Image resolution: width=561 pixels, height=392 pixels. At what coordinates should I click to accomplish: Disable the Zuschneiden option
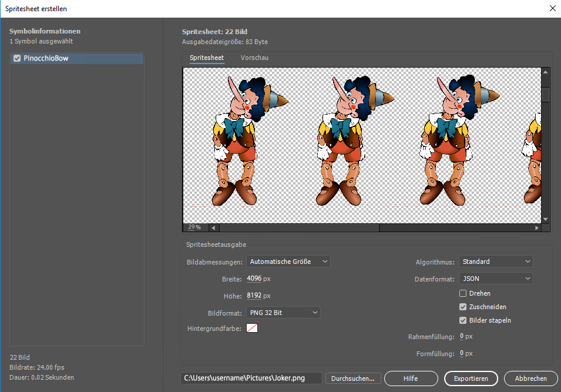(x=463, y=306)
